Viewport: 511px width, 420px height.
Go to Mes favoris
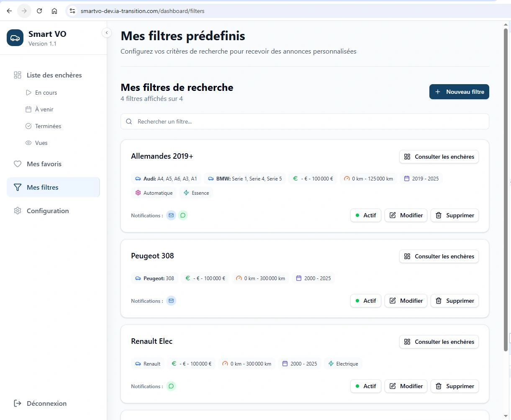click(44, 164)
